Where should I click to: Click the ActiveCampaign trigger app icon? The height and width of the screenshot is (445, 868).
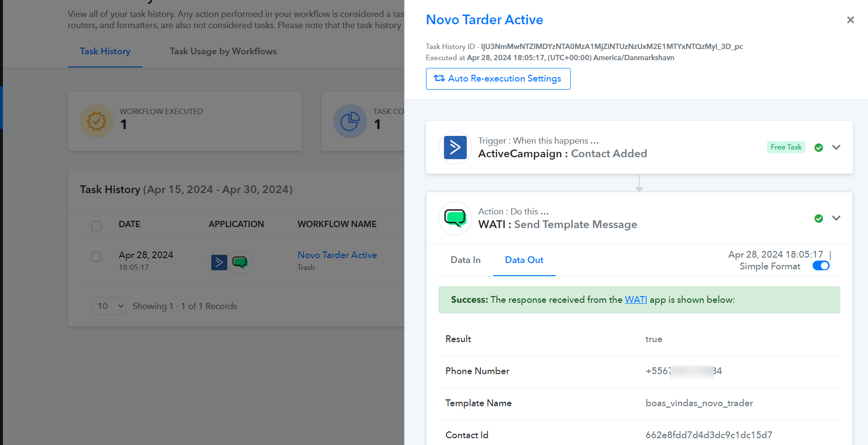(x=455, y=148)
